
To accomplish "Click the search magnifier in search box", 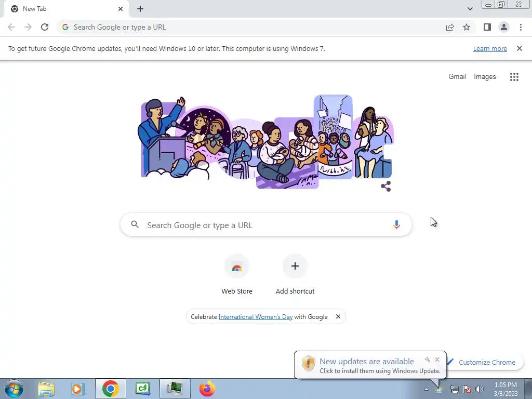I will [x=135, y=224].
